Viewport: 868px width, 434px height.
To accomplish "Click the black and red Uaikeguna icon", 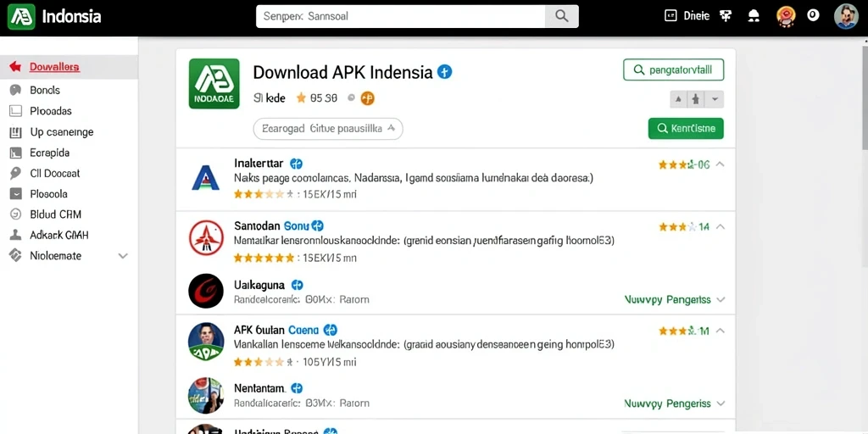I will pyautogui.click(x=206, y=292).
